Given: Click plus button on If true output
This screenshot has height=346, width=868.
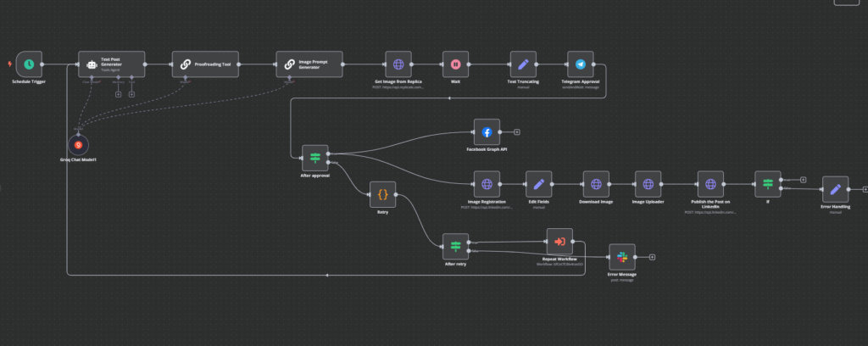Looking at the screenshot, I should 802,179.
